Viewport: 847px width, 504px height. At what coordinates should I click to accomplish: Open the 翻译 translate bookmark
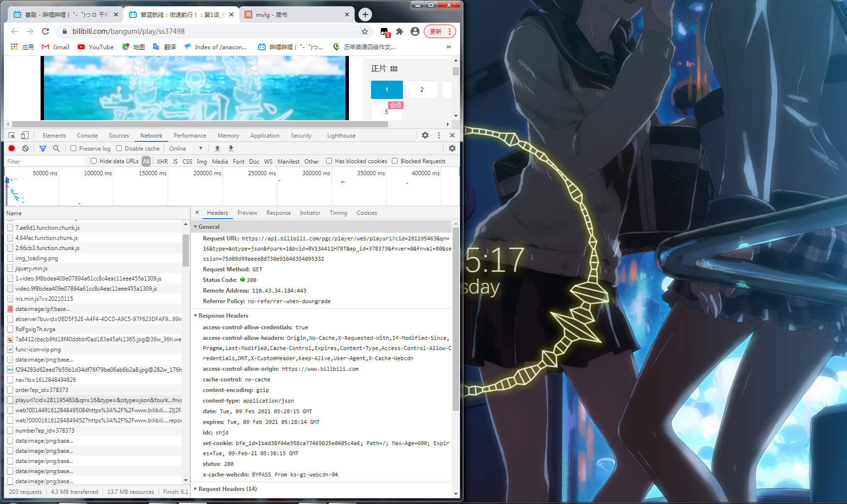(x=164, y=47)
